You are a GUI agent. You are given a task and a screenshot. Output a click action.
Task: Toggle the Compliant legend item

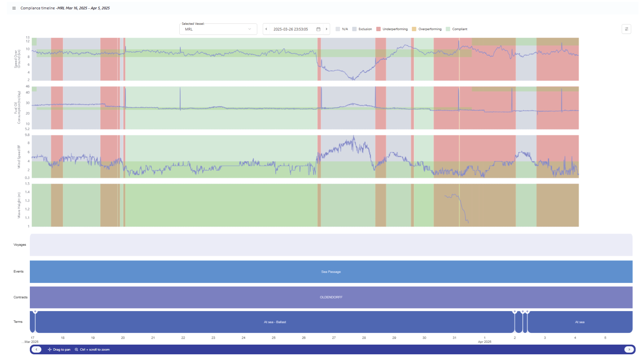(457, 29)
